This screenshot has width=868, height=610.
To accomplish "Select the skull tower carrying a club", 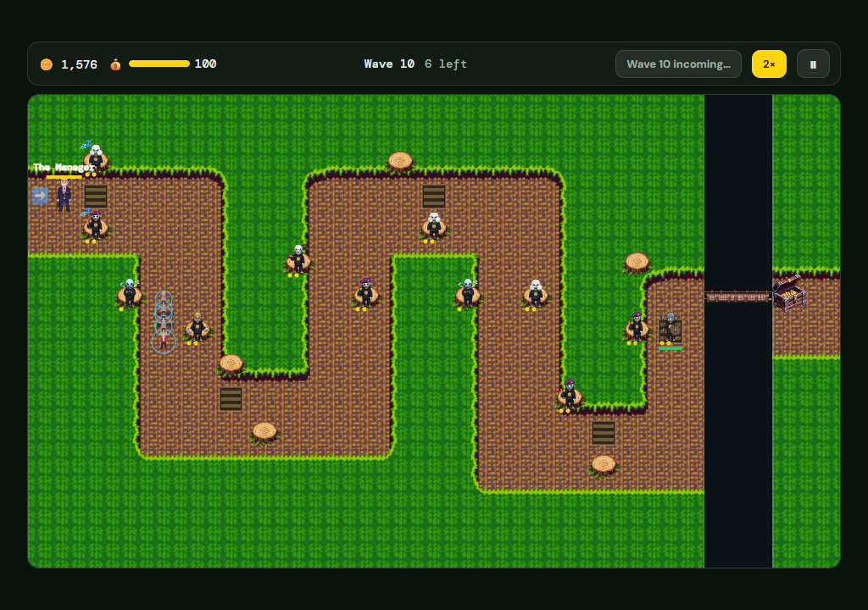I will pyautogui.click(x=298, y=259).
